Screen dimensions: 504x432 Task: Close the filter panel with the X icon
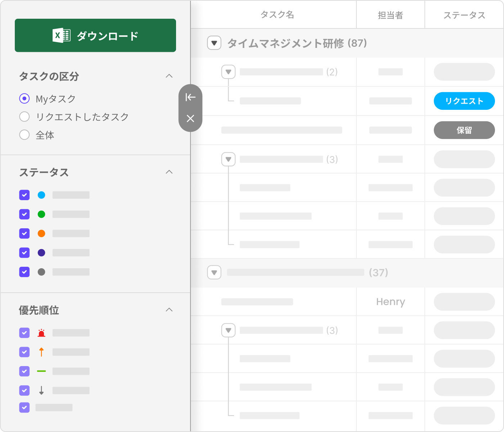(190, 118)
